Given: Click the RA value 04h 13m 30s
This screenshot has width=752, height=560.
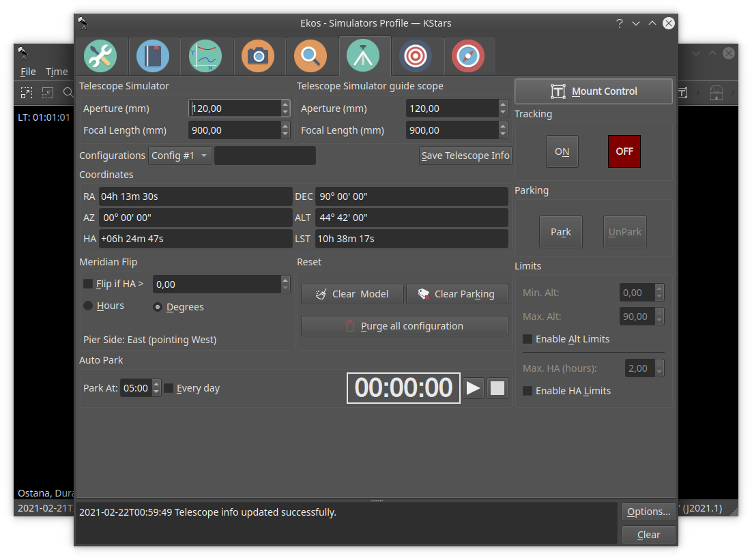Looking at the screenshot, I should 196,196.
